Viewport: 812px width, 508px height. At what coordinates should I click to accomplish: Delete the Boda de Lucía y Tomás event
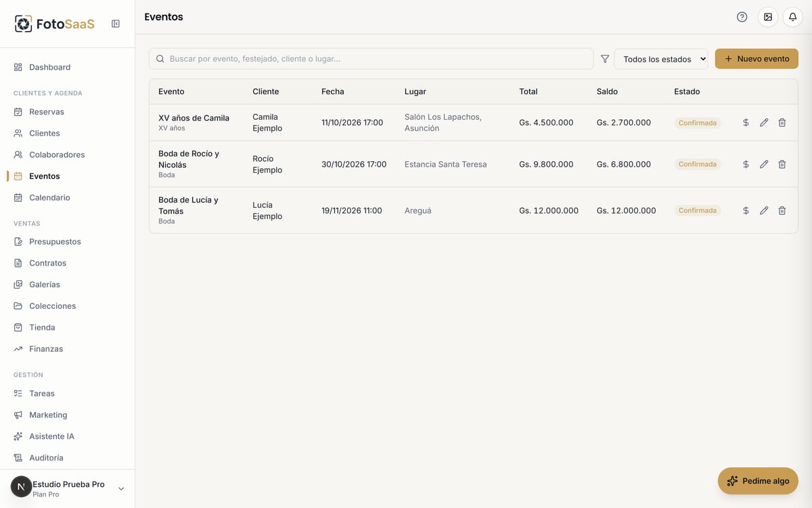[782, 211]
